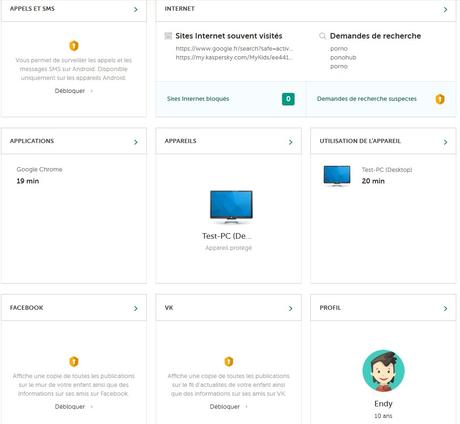The height and width of the screenshot is (424, 460).
Task: Open the Appareils card chevron
Action: click(290, 142)
